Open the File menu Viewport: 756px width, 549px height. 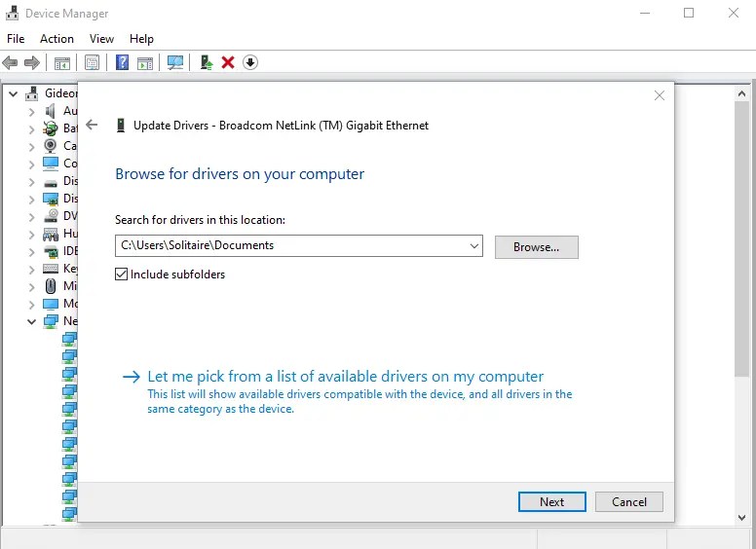(16, 39)
